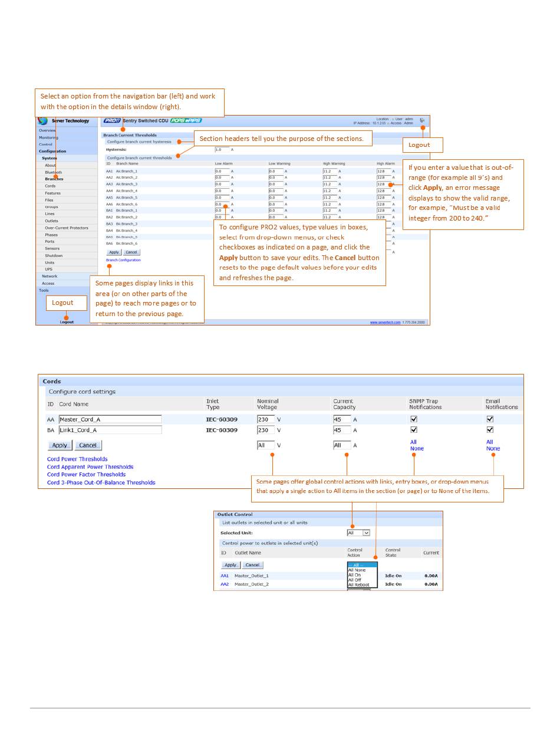Click 'None' link under SNMP Trap Notifications
Viewport: 560px width, 736px height.
click(417, 448)
